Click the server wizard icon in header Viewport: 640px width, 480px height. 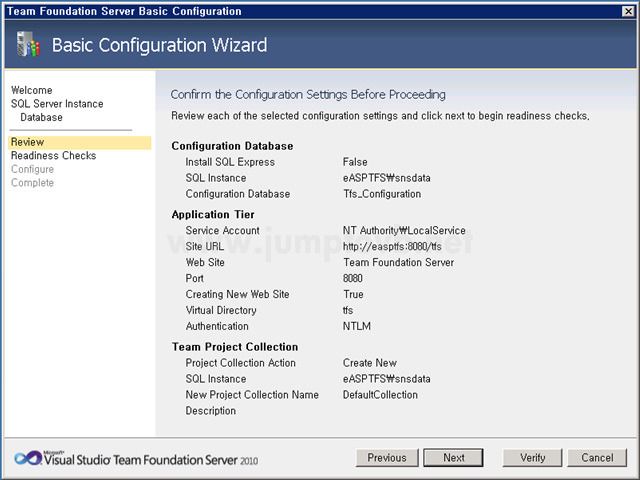[28, 44]
